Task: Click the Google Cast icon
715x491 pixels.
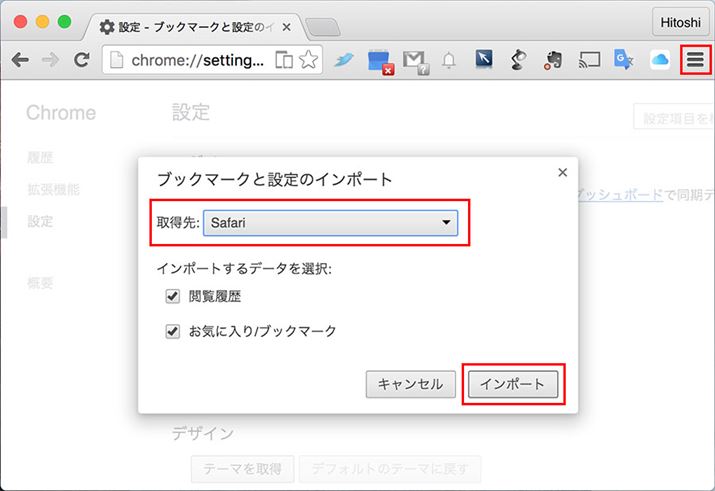Action: coord(589,60)
